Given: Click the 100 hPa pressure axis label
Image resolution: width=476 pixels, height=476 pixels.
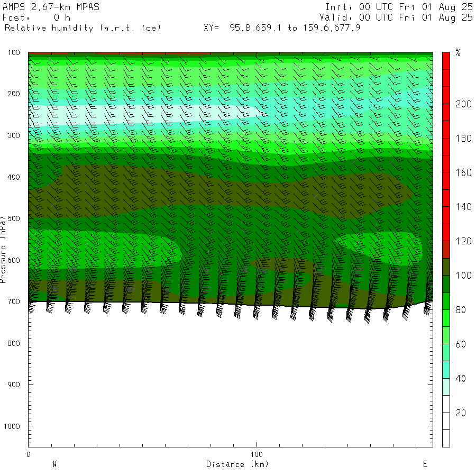Looking at the screenshot, I should point(14,52).
